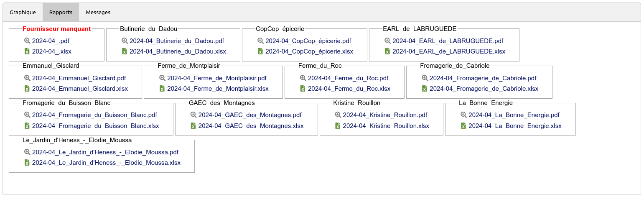Screen dimensions: 644x197
Task: Click the magnifier icon beside Fromagerie_de_Cabriole PDF
Action: click(x=425, y=78)
